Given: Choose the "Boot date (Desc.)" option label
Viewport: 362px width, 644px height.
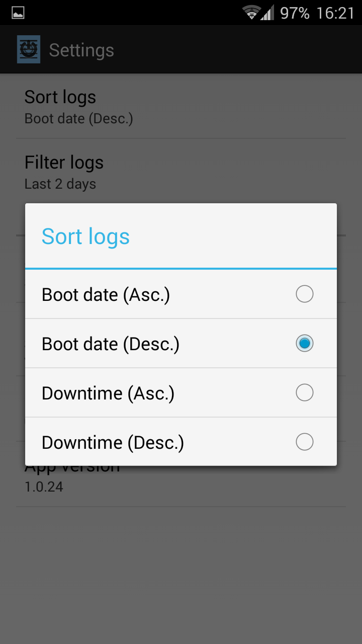Looking at the screenshot, I should tap(110, 344).
